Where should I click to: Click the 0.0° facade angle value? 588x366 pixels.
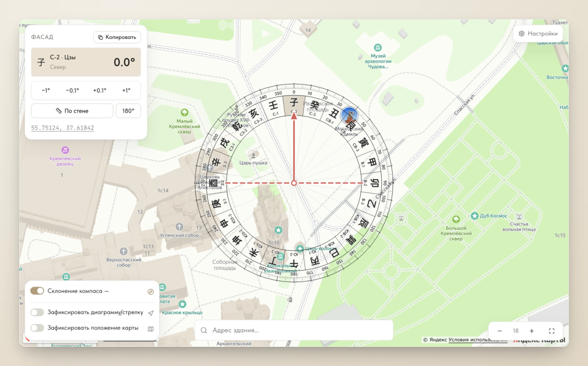[124, 62]
